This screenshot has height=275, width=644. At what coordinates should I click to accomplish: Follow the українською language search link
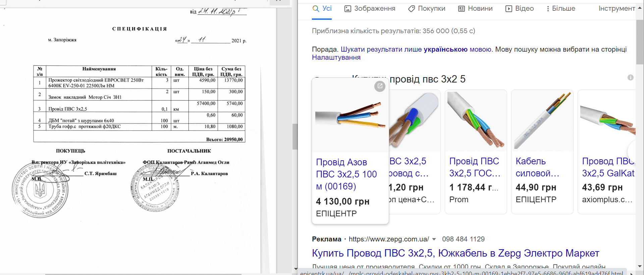coord(445,49)
